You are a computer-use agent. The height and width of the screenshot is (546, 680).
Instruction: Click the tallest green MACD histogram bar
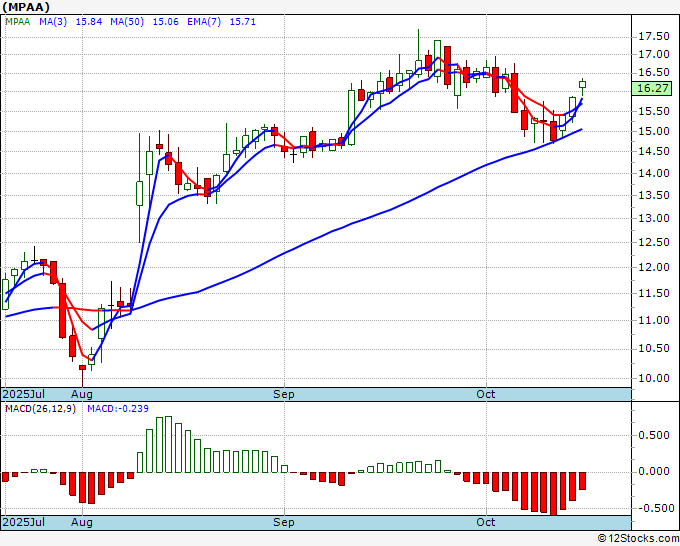pyautogui.click(x=168, y=445)
